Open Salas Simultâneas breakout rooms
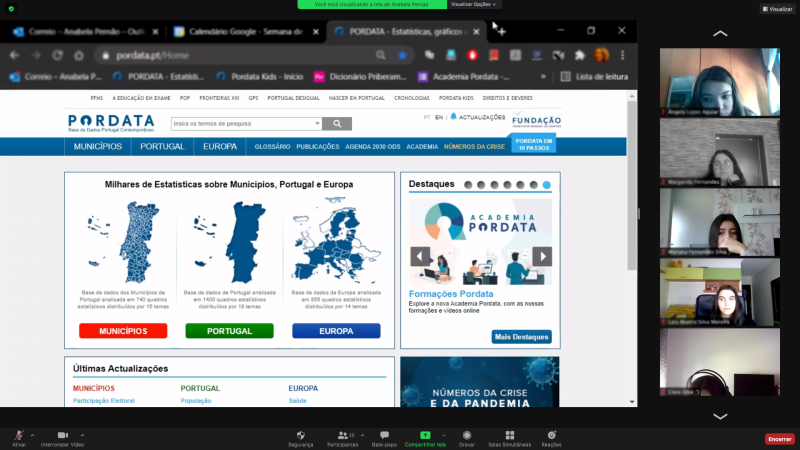 [508, 435]
